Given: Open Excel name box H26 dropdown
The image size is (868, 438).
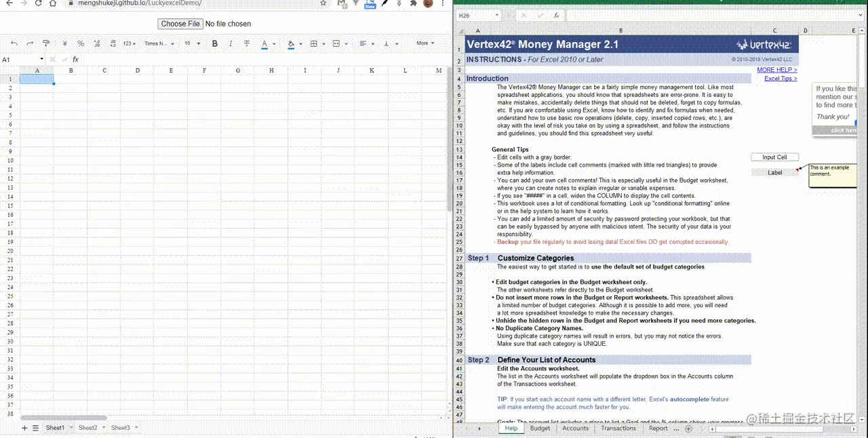Looking at the screenshot, I should (x=496, y=15).
